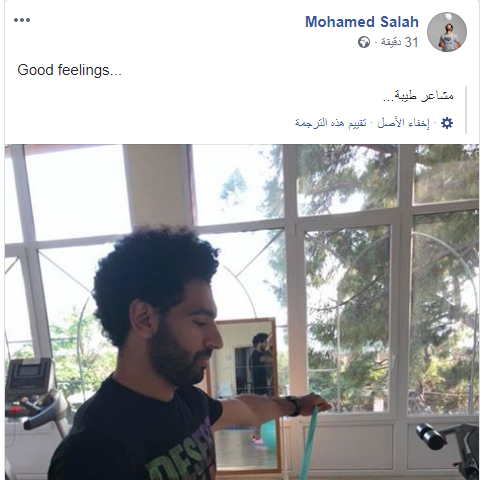The width and height of the screenshot is (482, 480).
Task: Click the wristwatch on the outstretched arm
Action: point(293,406)
